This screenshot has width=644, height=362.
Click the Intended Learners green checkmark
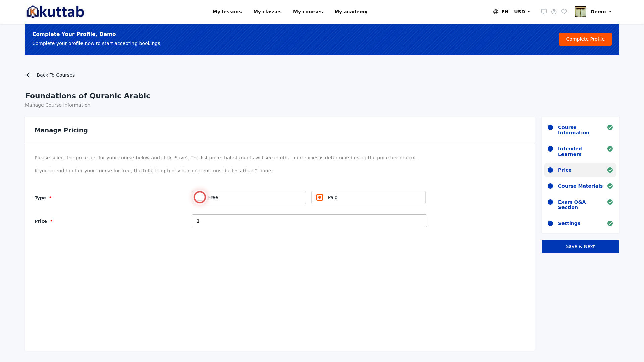click(x=610, y=149)
